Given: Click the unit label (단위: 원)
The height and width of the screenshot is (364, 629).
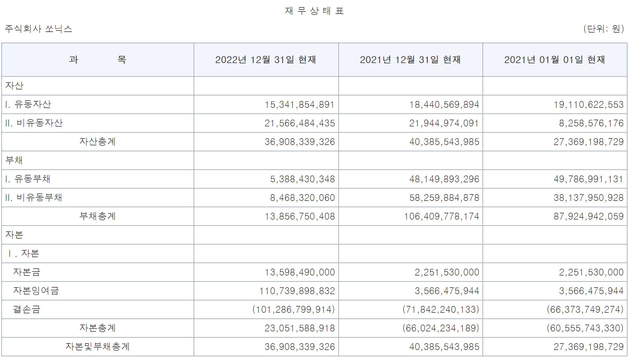Looking at the screenshot, I should pos(604,29).
